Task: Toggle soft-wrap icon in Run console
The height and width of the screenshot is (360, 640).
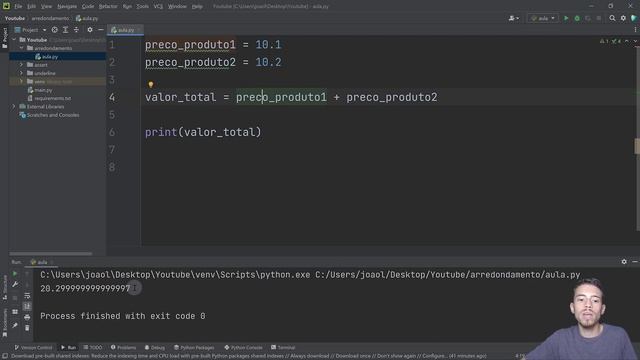Action: coord(27,296)
